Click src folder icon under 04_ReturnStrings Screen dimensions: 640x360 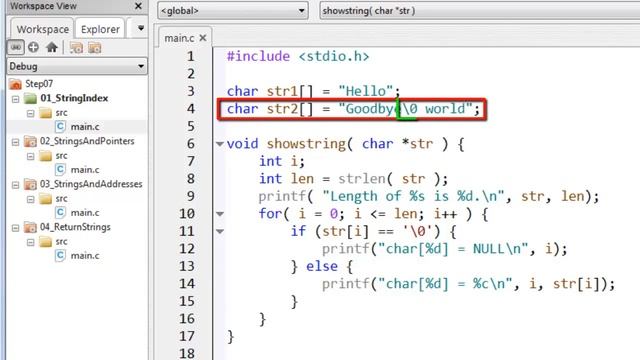click(x=45, y=242)
